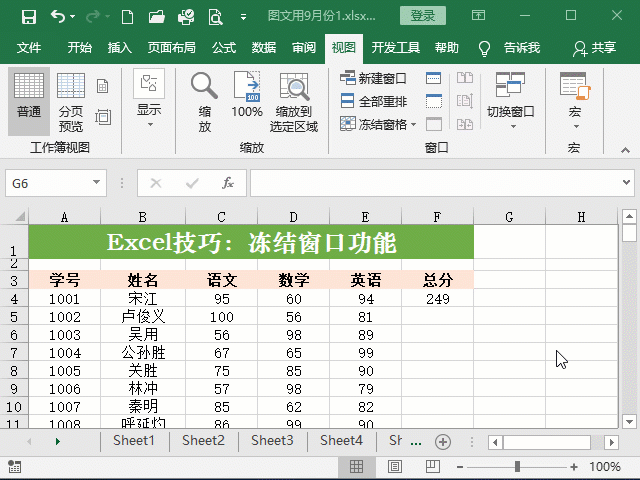Open the Show (显示) dropdown
The image size is (640, 480).
tap(149, 100)
